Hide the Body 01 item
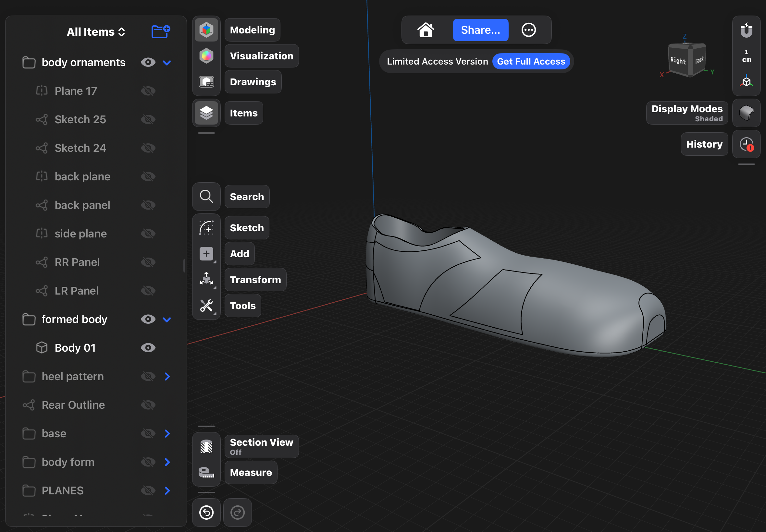The height and width of the screenshot is (532, 766). click(x=148, y=348)
